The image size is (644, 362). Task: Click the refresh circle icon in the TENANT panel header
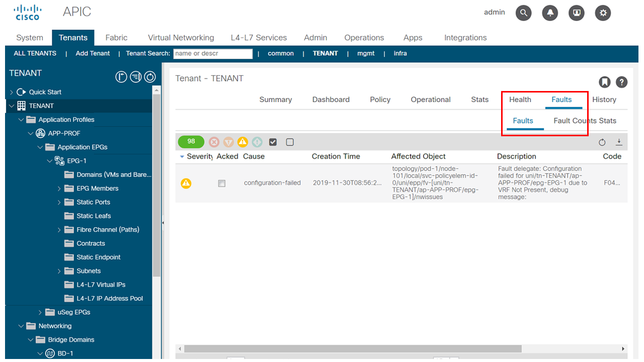pos(150,77)
